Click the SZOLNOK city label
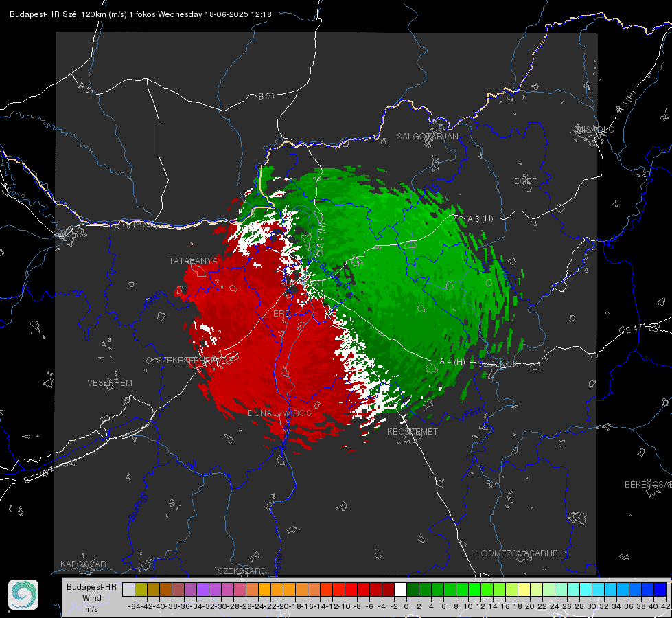672x618 pixels. point(498,364)
